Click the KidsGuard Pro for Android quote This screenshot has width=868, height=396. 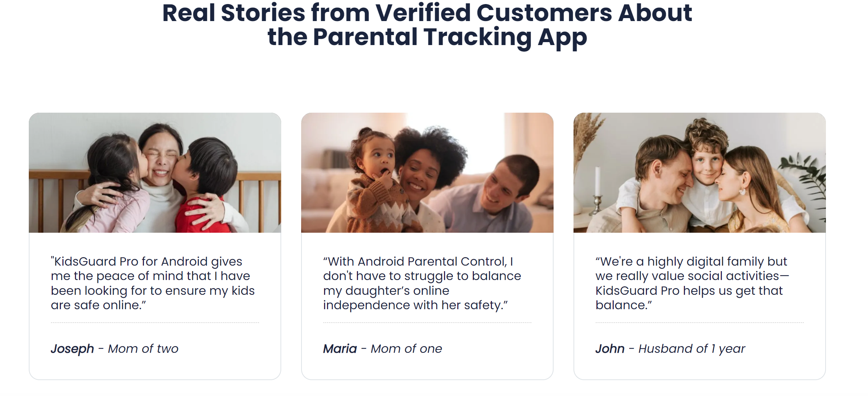click(x=153, y=283)
